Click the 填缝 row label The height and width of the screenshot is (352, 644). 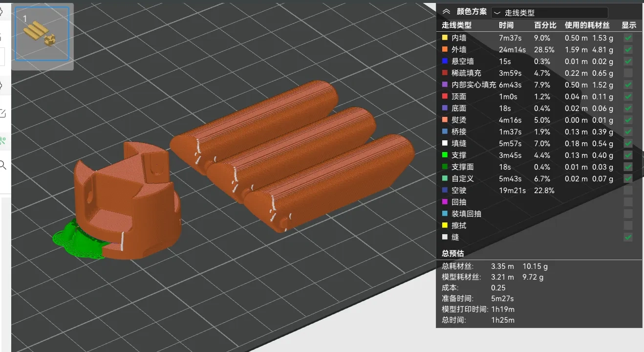pyautogui.click(x=459, y=143)
